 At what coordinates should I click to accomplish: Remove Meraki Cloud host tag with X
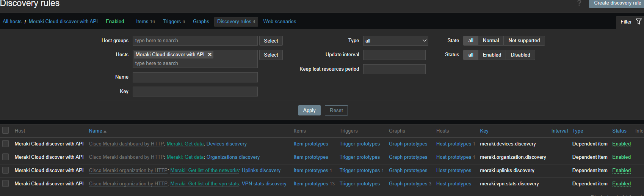[x=210, y=55]
